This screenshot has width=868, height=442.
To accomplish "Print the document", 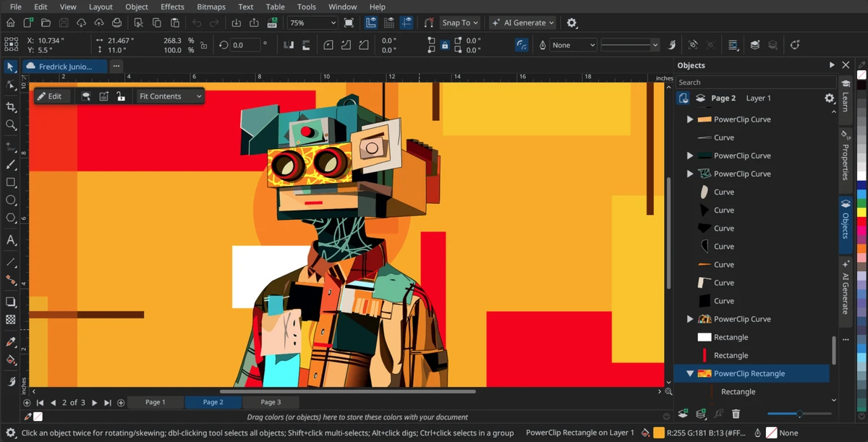I will pos(116,22).
